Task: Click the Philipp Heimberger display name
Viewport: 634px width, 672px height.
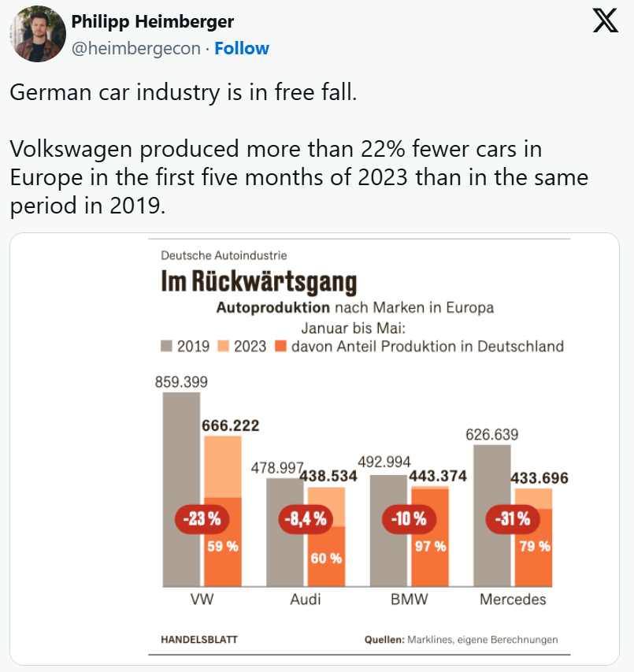Action: (152, 21)
